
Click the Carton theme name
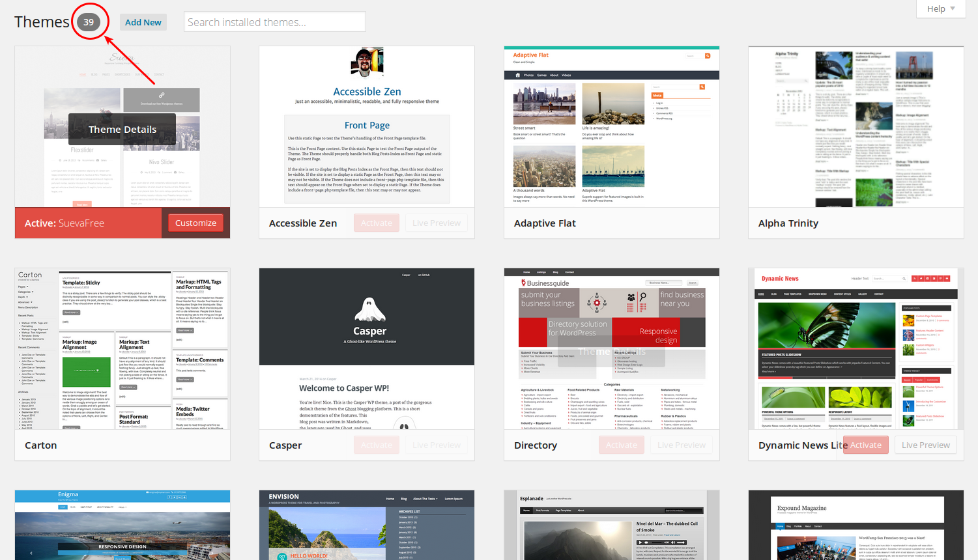click(41, 445)
